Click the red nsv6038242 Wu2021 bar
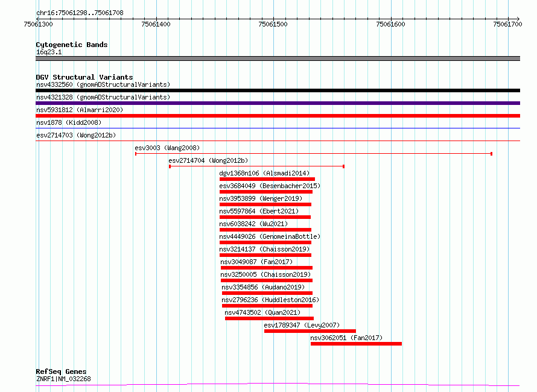The image size is (537, 392). pyautogui.click(x=265, y=230)
